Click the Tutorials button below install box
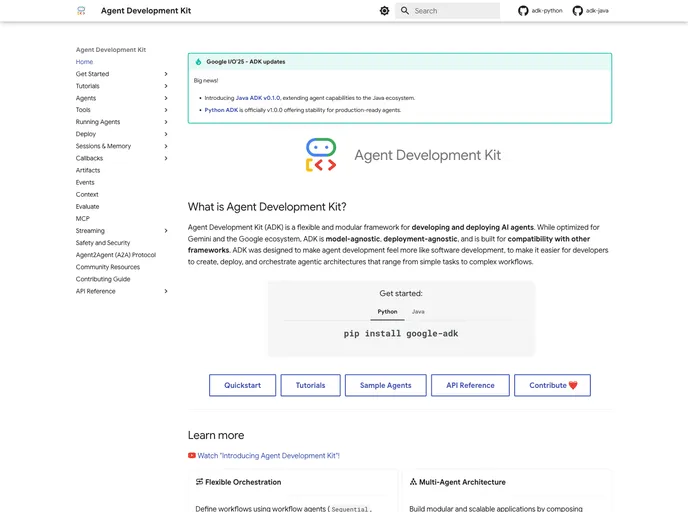The image size is (688, 512). pyautogui.click(x=310, y=385)
